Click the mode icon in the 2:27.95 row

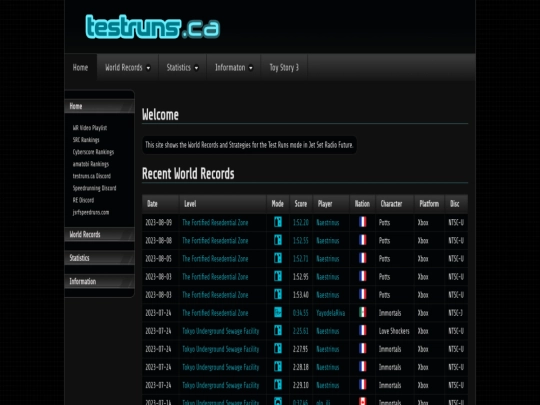(278, 349)
